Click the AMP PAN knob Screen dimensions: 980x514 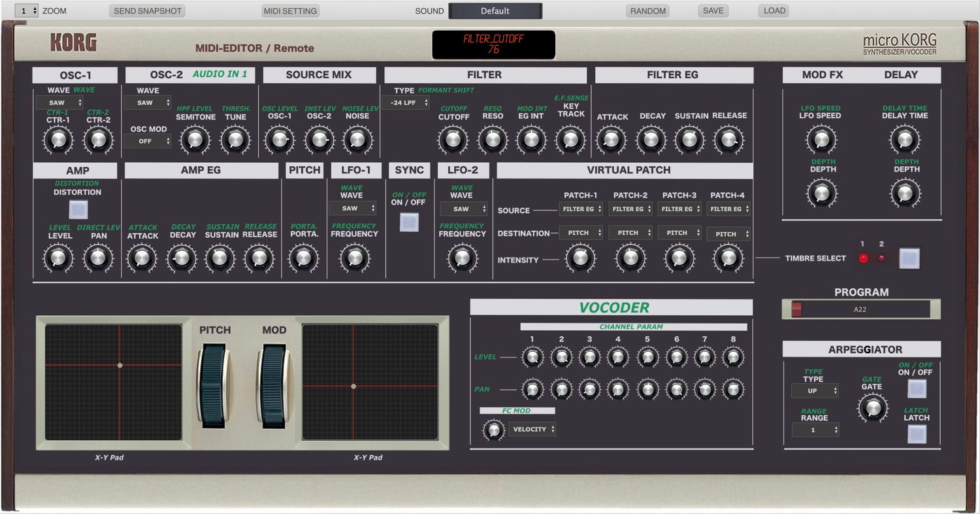click(x=98, y=258)
